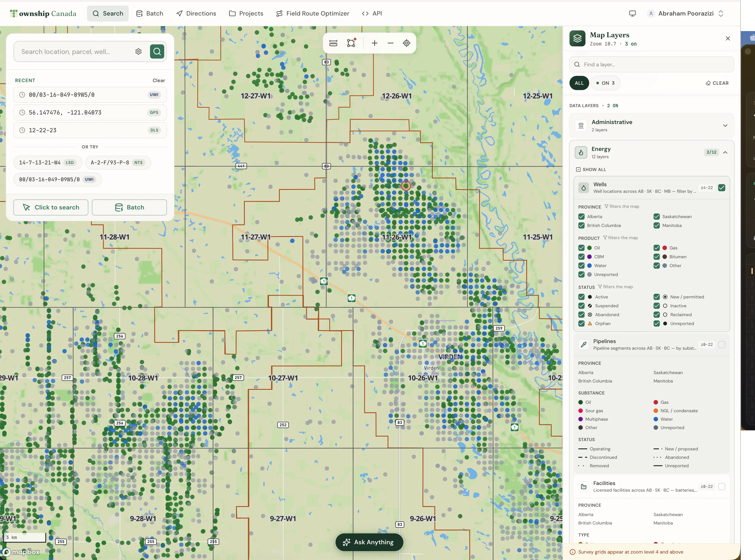This screenshot has width=755, height=560.
Task: Toggle the Orphan status checkbox
Action: pos(581,323)
